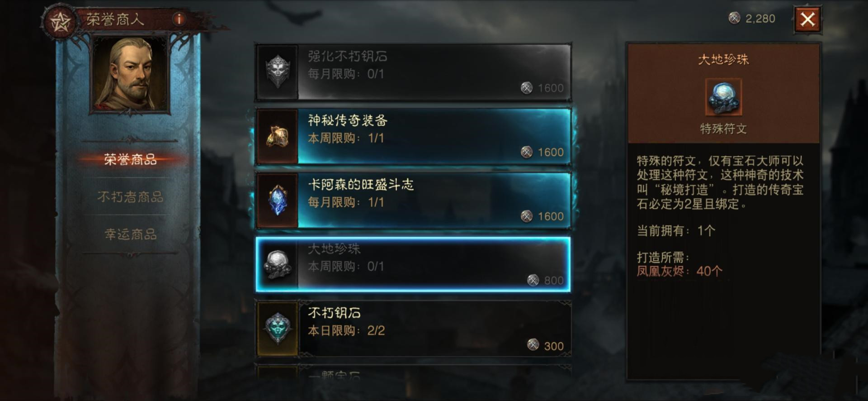Close the honor merchant window
This screenshot has height=401, width=868.
807,19
